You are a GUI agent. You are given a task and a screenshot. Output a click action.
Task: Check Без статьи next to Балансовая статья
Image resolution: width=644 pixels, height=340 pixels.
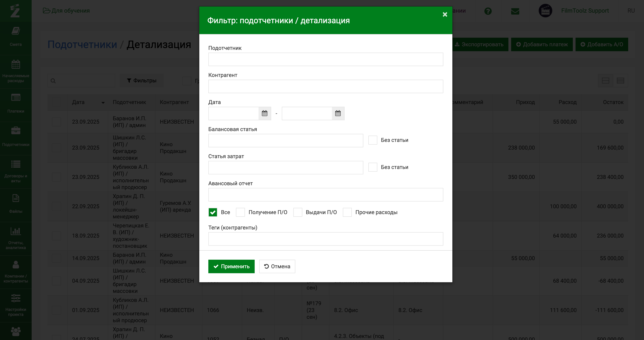click(372, 140)
